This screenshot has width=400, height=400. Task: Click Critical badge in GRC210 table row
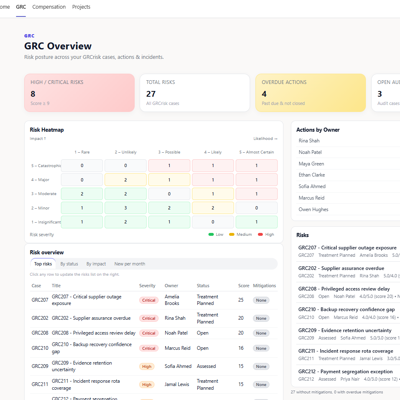148,348
